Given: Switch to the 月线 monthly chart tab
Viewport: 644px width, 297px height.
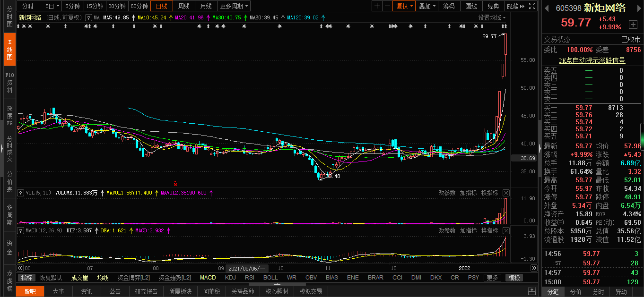Looking at the screenshot, I should (x=206, y=6).
